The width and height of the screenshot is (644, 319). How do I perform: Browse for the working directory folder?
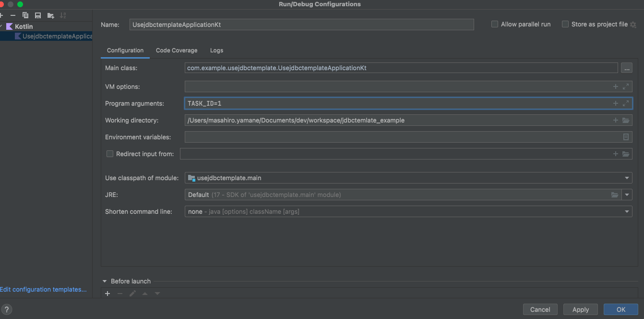click(x=626, y=120)
